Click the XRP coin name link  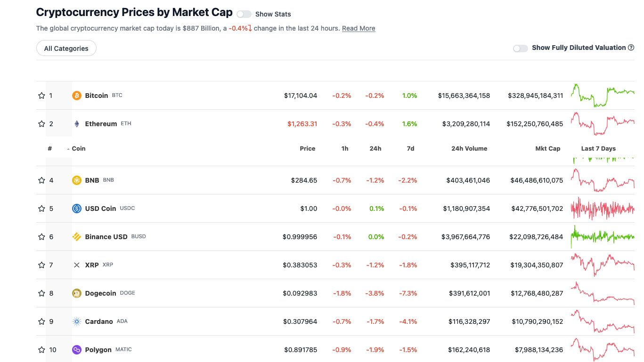click(92, 265)
